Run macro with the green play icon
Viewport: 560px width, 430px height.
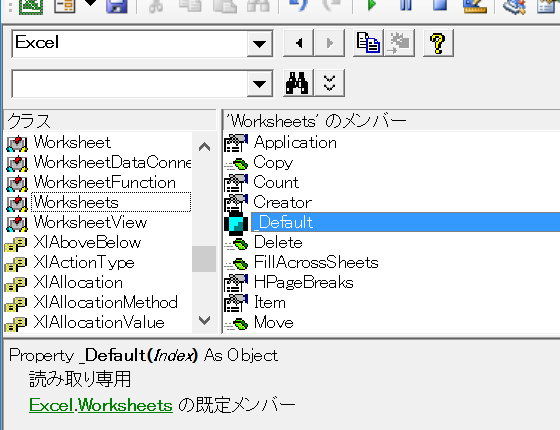(x=371, y=5)
